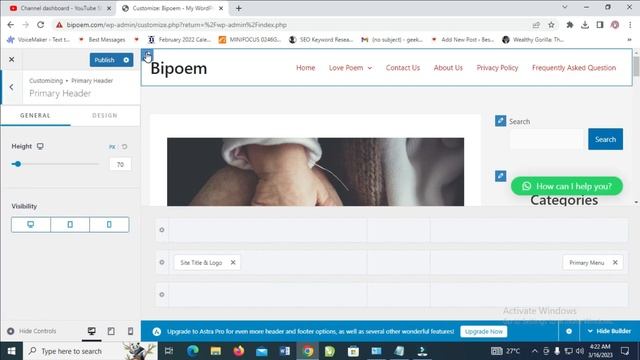Share this page icon in address bar

pos(536,25)
